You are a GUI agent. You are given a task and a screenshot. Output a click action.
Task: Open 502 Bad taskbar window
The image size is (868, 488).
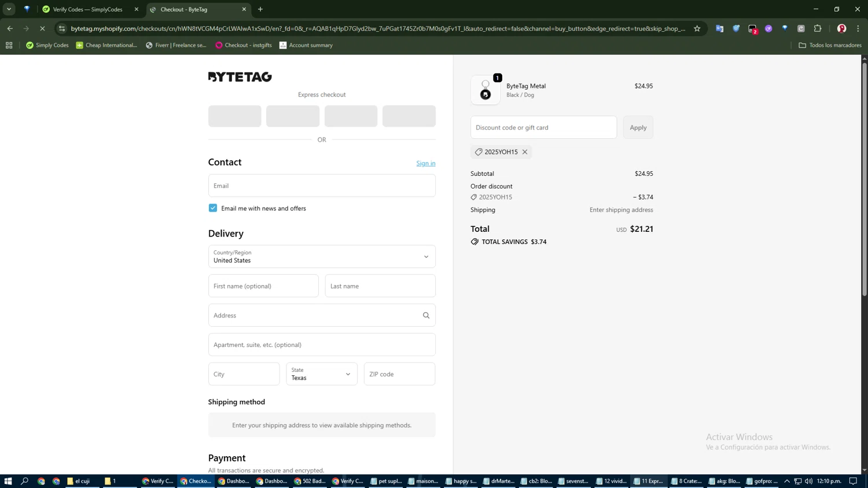(310, 481)
